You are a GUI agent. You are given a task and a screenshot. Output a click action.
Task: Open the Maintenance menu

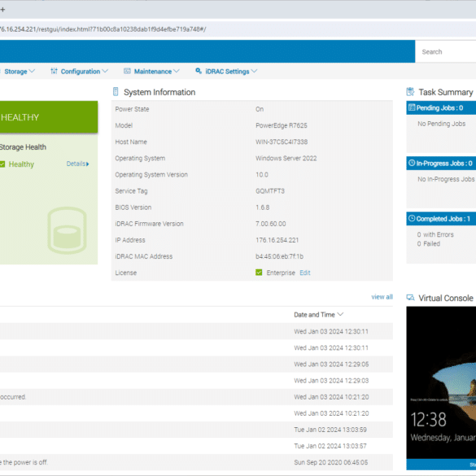tap(152, 72)
